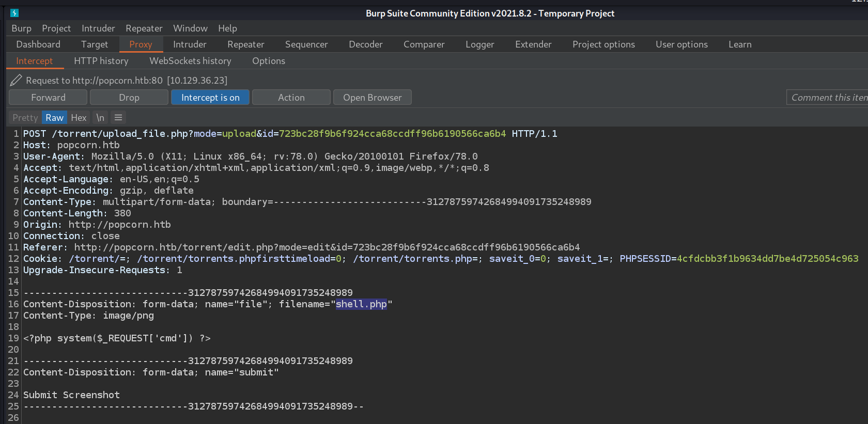Click the Referer header line
868x424 pixels.
301,247
